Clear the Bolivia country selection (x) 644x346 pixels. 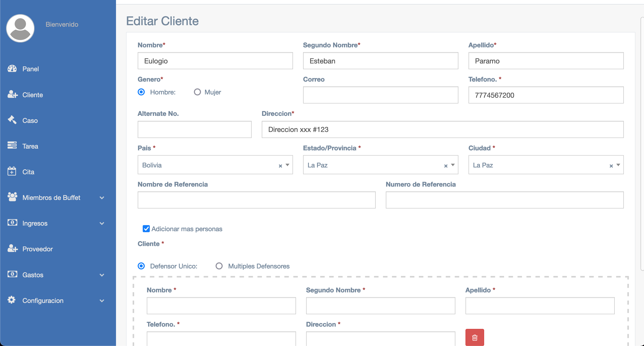[x=280, y=166]
